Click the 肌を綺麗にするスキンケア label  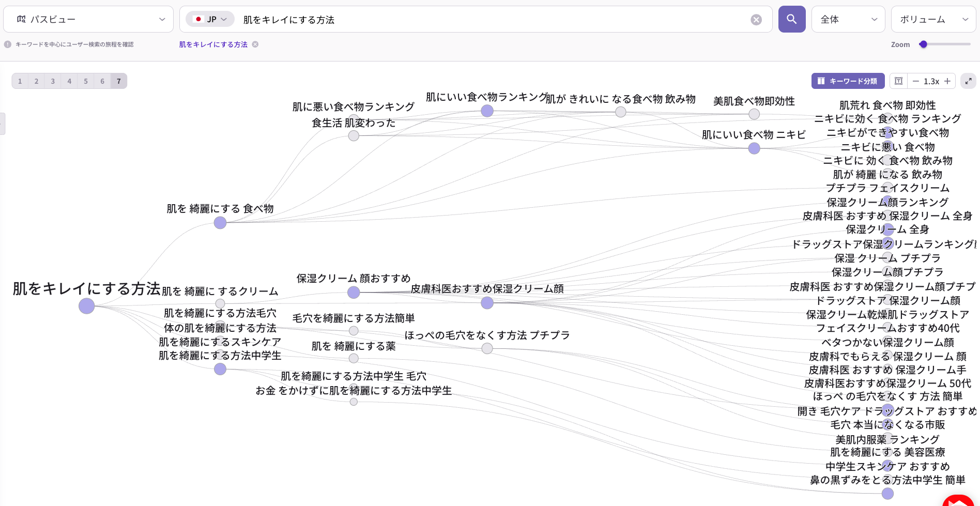click(220, 342)
